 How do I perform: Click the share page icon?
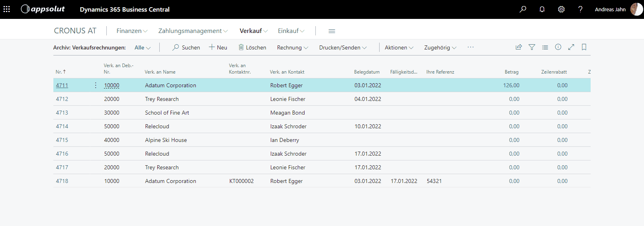pyautogui.click(x=519, y=47)
